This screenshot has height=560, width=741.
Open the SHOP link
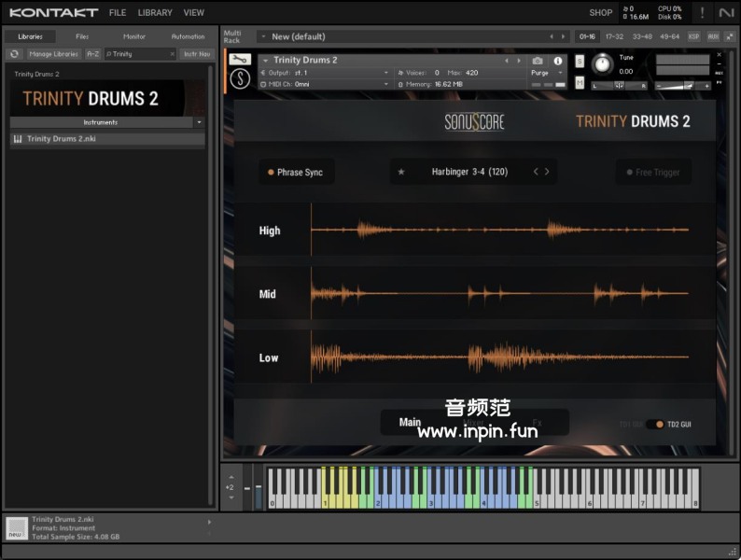click(x=601, y=13)
